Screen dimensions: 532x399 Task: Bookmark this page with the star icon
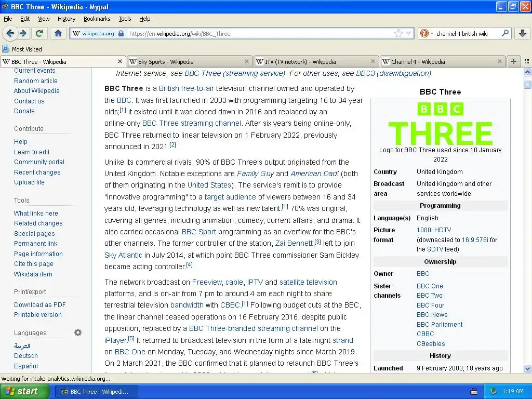pos(398,33)
